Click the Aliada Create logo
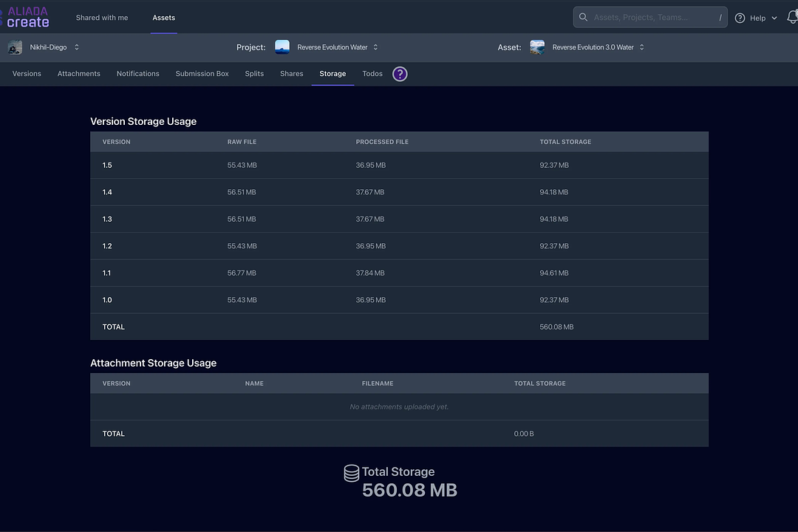The image size is (798, 532). (27, 17)
